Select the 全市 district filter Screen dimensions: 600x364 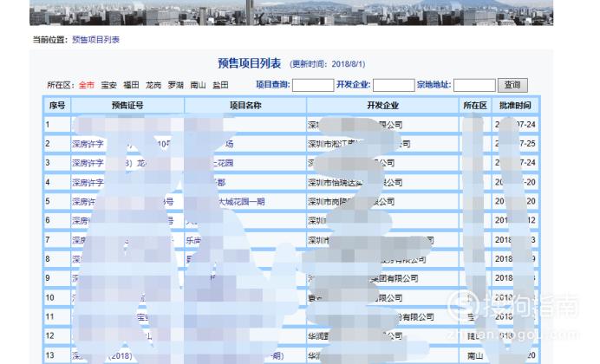[87, 85]
